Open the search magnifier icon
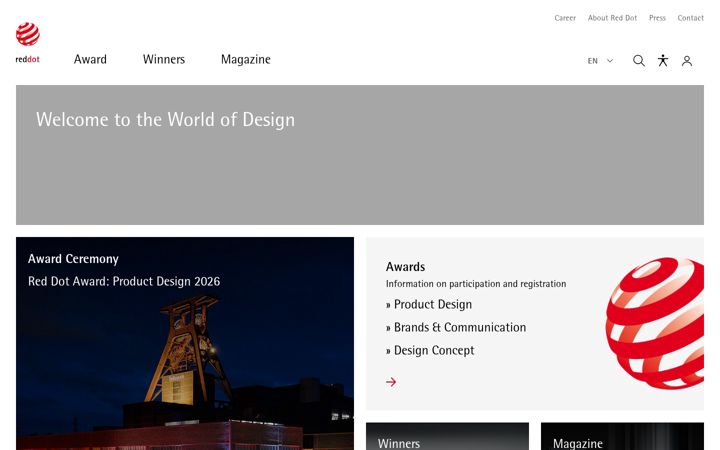The height and width of the screenshot is (450, 720). (x=639, y=61)
